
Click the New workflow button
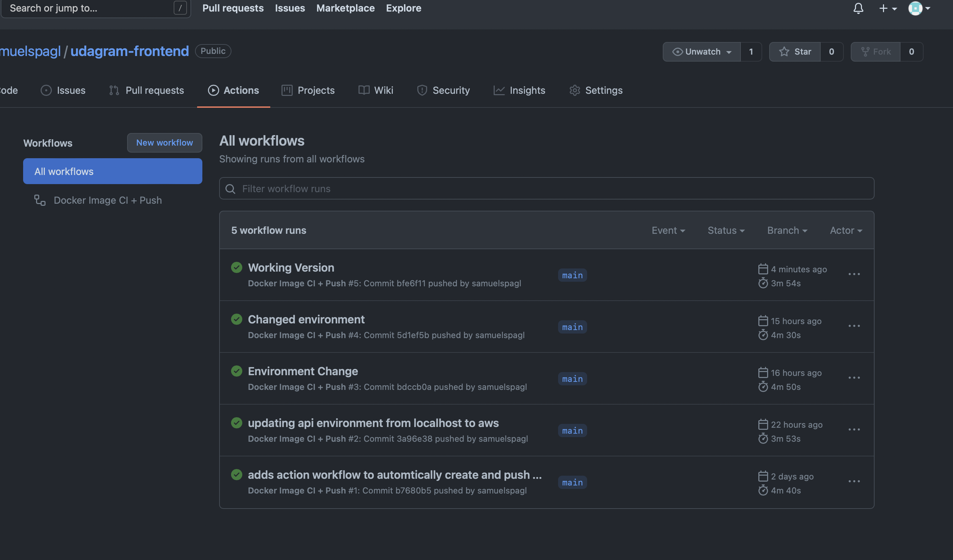[165, 142]
